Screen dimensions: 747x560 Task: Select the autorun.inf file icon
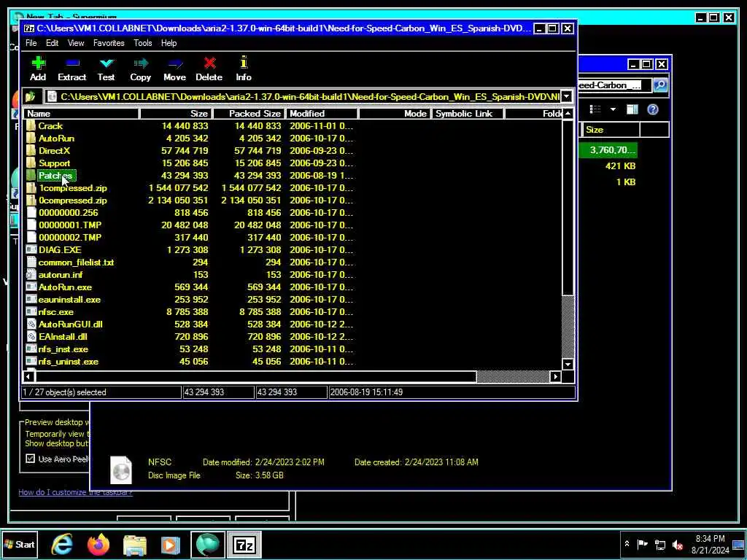[31, 274]
